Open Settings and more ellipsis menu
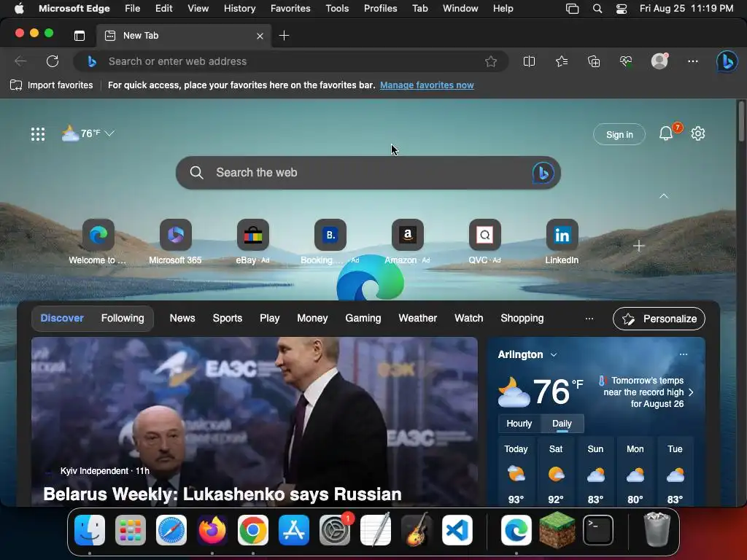Image resolution: width=747 pixels, height=560 pixels. coord(693,61)
